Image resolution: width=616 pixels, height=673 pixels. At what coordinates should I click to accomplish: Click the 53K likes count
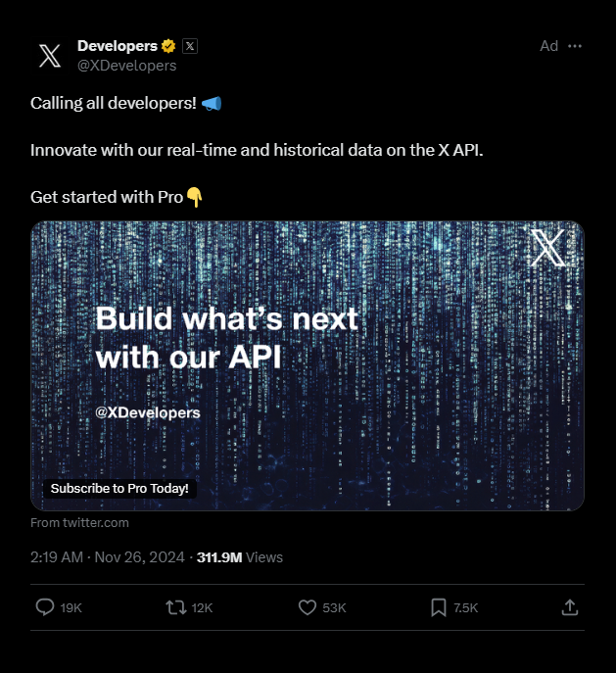pos(334,607)
